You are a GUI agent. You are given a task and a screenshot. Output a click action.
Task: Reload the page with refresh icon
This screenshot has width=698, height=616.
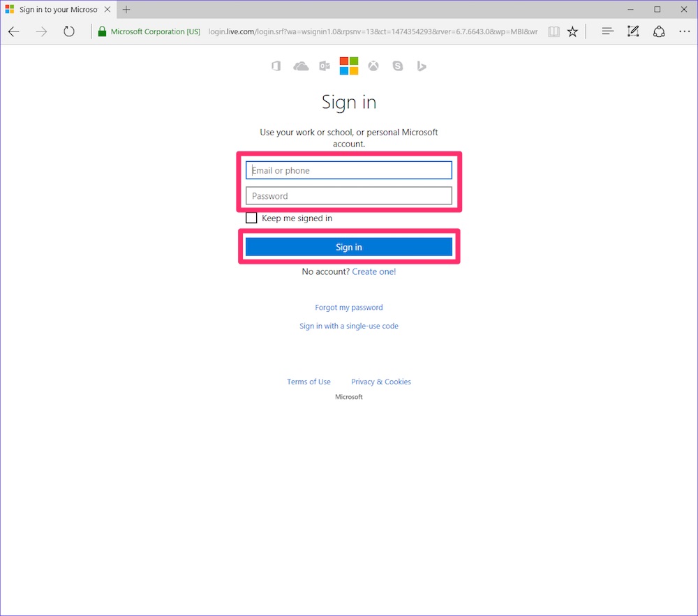point(69,31)
